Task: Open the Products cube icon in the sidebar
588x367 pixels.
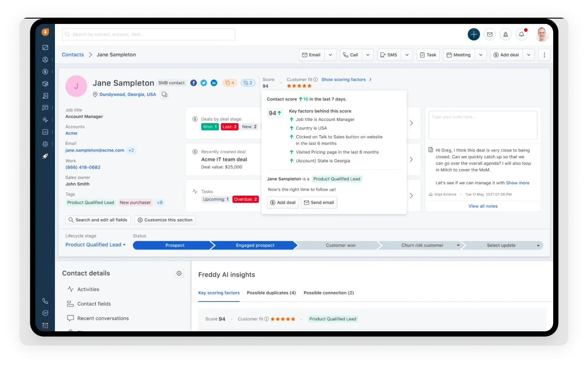Action: click(x=46, y=84)
